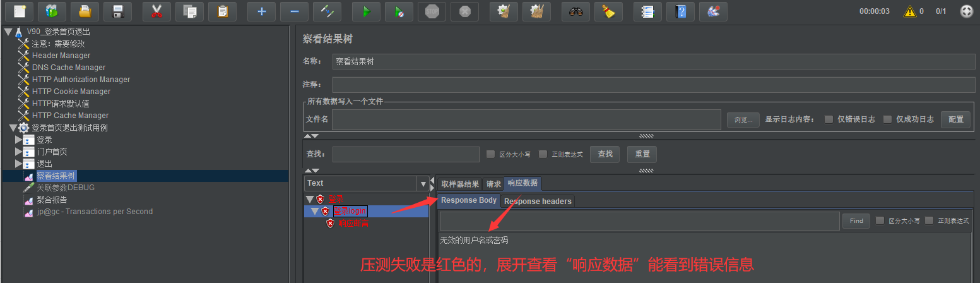980x283 pixels.
Task: Click the 查找 search text field
Action: [x=406, y=154]
